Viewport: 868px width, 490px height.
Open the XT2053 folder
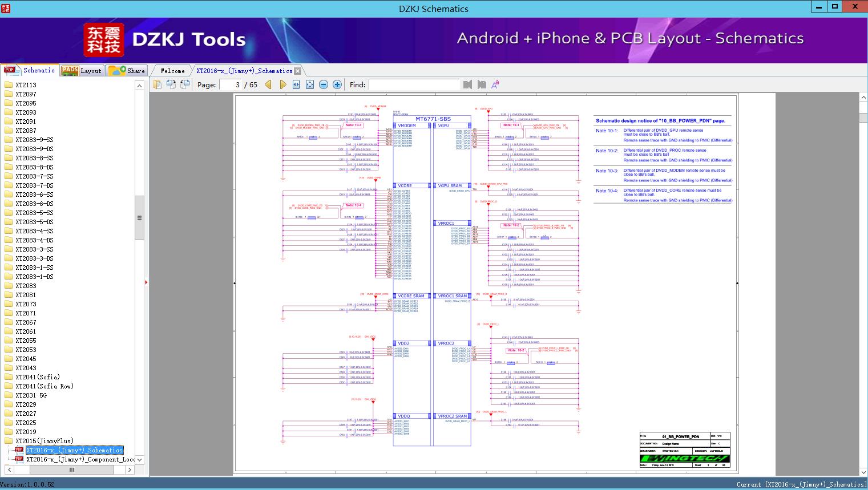21,350
